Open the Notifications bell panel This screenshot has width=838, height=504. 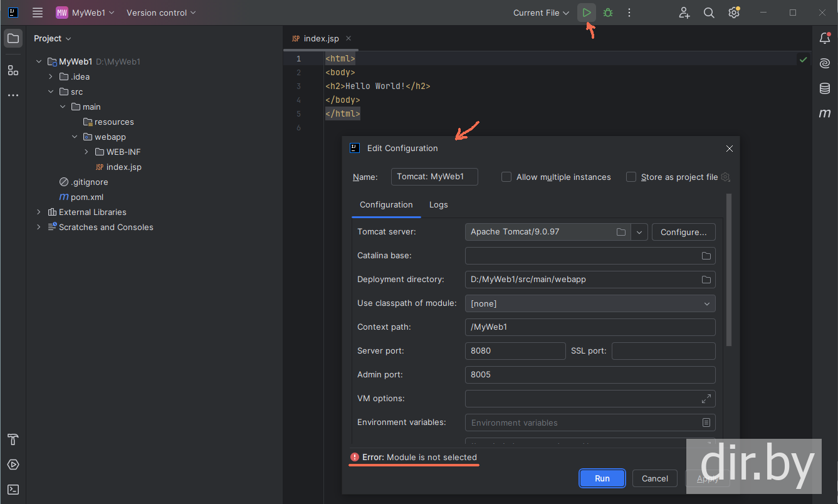tap(825, 38)
